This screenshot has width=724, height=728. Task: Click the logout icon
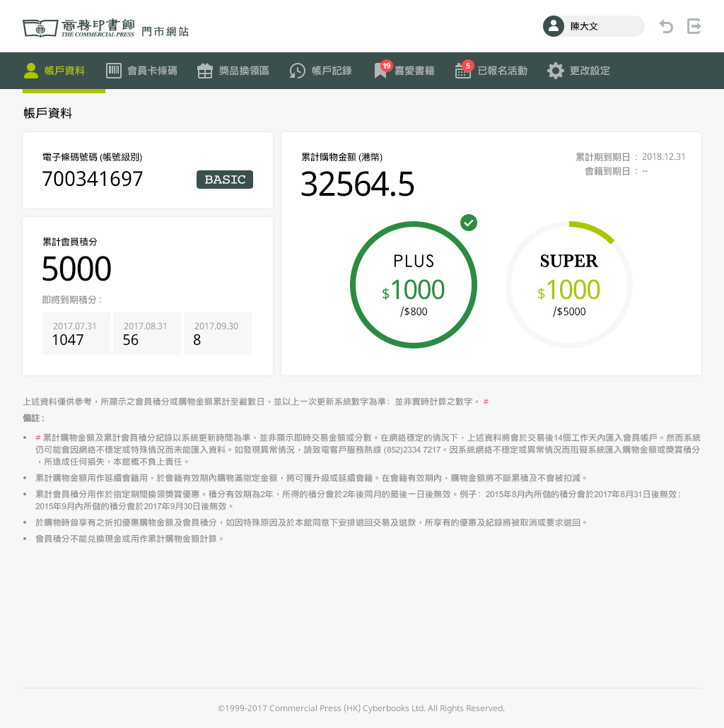[x=694, y=27]
